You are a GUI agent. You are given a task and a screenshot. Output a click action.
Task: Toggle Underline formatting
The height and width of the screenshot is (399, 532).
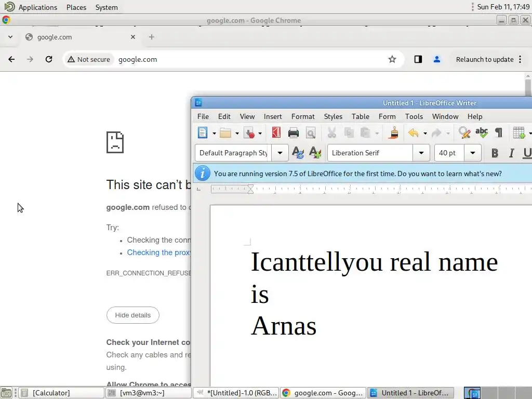pos(527,153)
